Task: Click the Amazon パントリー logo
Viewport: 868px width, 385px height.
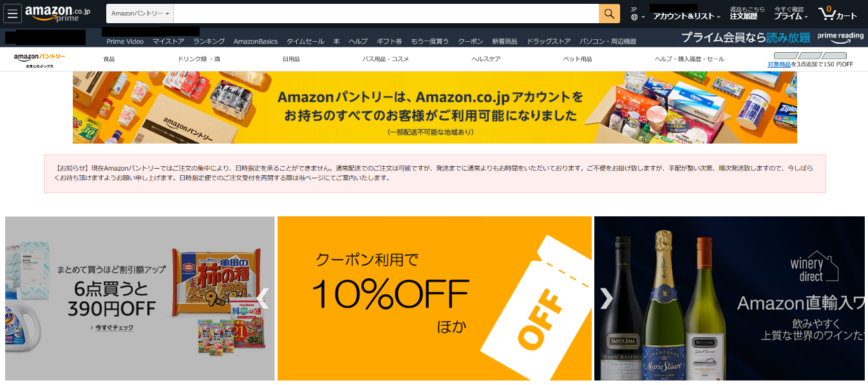Action: 39,59
